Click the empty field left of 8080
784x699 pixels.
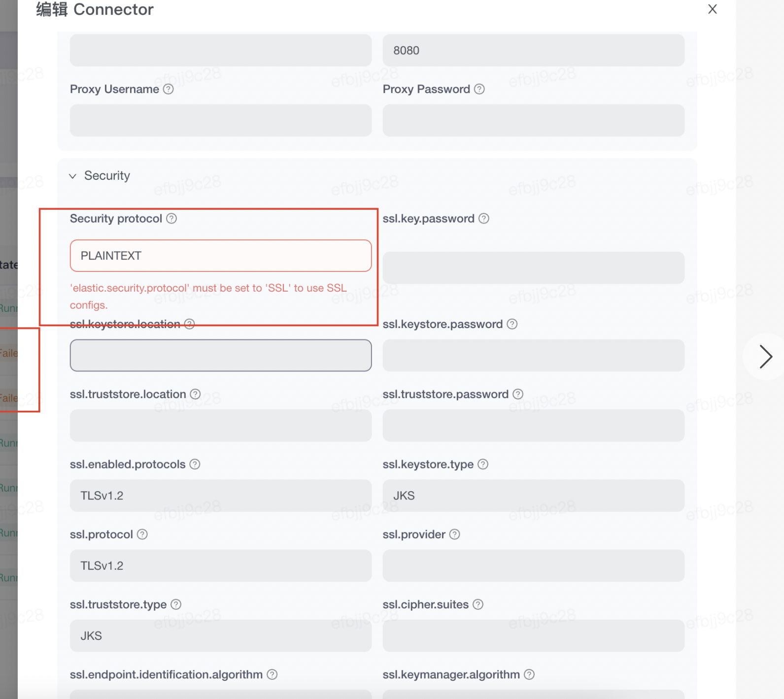(221, 50)
